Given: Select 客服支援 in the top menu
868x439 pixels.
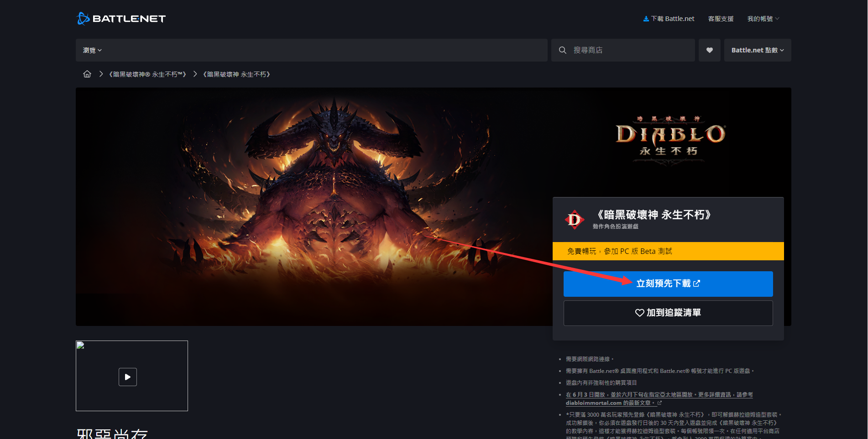Looking at the screenshot, I should click(720, 19).
